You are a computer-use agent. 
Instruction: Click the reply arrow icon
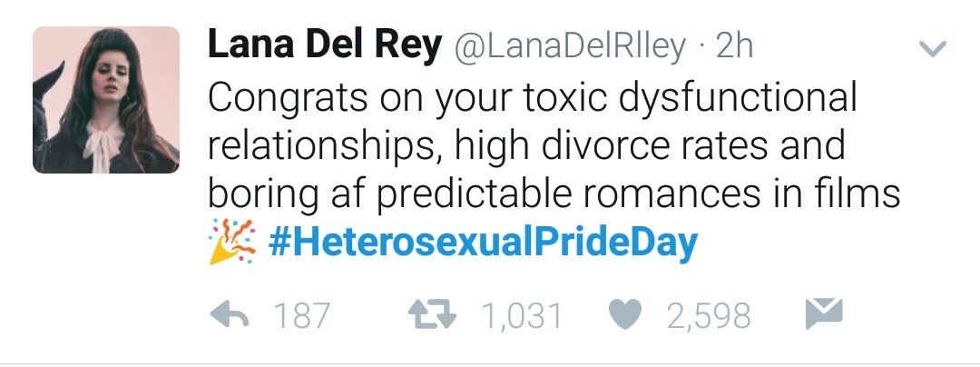[229, 315]
